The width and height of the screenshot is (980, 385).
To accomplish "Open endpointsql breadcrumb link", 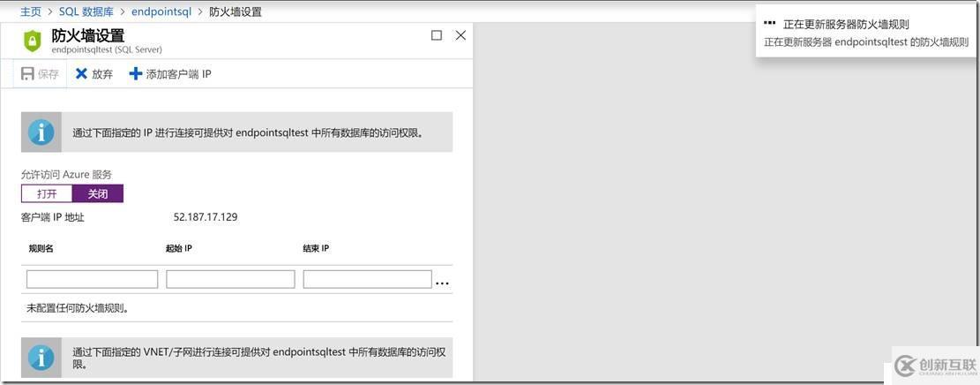I will (x=161, y=11).
